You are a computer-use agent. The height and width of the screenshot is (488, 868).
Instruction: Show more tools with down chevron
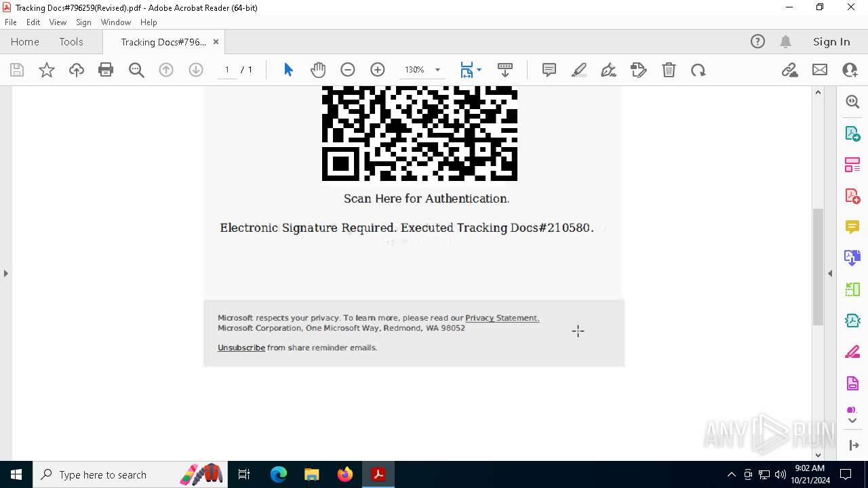click(852, 421)
